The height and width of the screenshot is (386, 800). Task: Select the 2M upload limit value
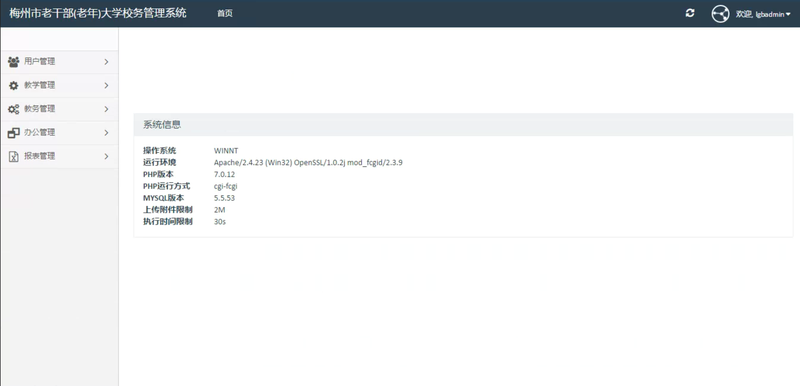point(219,210)
